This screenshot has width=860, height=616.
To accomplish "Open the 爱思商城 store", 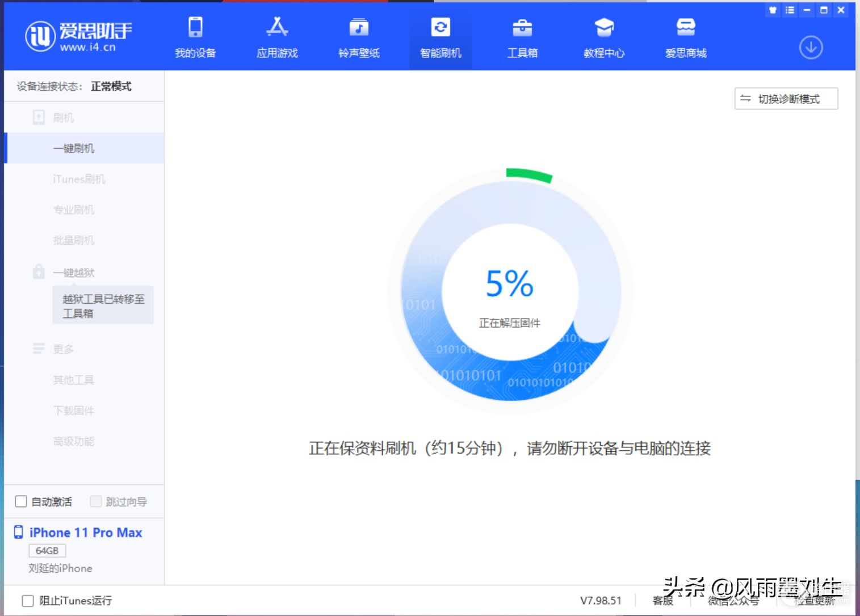I will [x=686, y=37].
